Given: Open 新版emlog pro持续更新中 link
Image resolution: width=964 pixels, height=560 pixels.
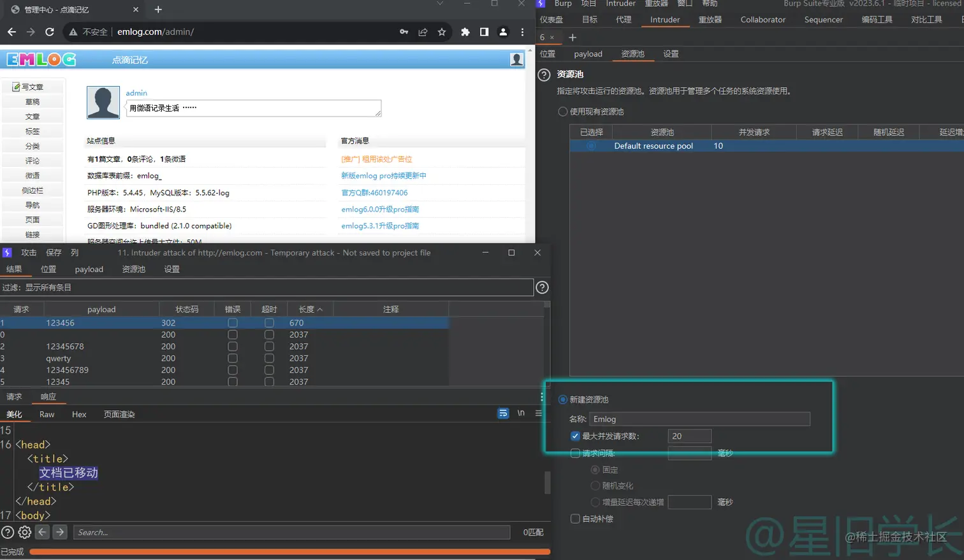Looking at the screenshot, I should tap(383, 176).
